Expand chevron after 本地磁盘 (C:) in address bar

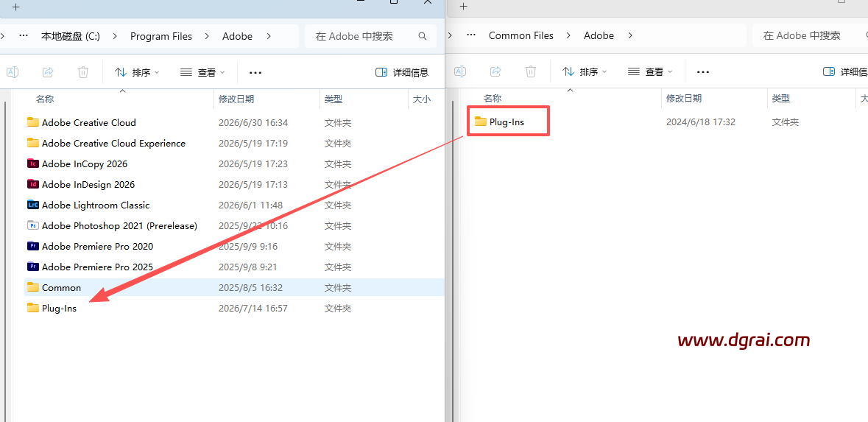(x=115, y=36)
